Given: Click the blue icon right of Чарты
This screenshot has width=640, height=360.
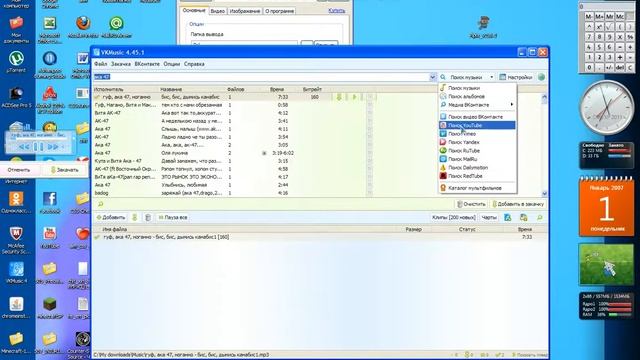Looking at the screenshot, I should point(507,218).
